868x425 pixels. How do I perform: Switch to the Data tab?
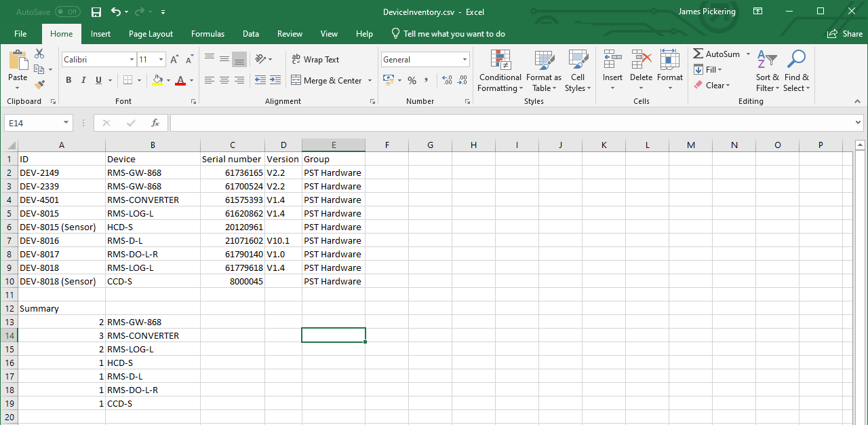click(x=251, y=34)
